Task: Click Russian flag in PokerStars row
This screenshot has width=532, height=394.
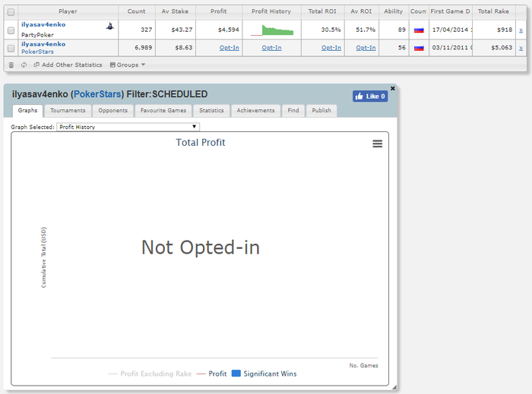Action: click(419, 48)
